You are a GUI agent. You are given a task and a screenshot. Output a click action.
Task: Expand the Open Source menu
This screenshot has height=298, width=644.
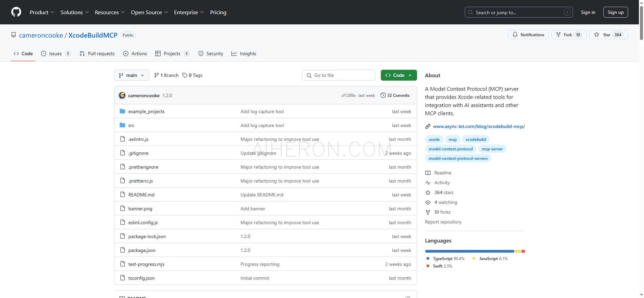click(x=149, y=12)
